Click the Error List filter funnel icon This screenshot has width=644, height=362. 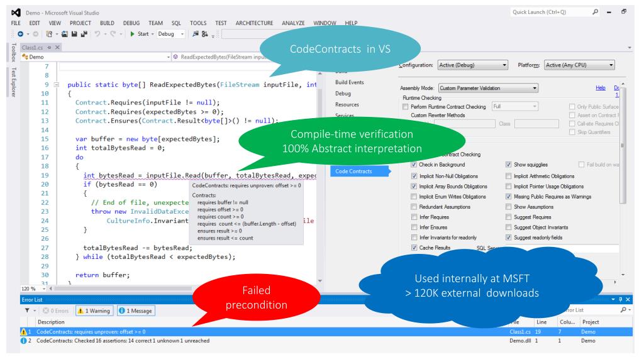tap(27, 310)
